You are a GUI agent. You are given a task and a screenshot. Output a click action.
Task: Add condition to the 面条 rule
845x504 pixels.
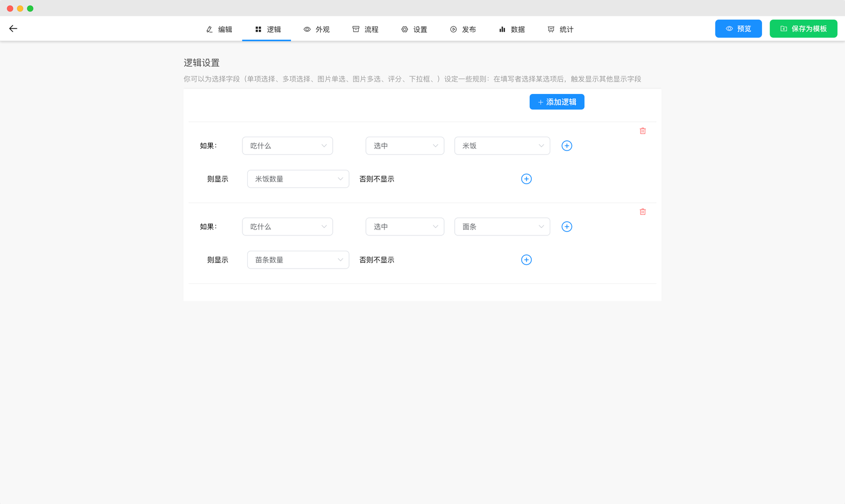click(567, 226)
